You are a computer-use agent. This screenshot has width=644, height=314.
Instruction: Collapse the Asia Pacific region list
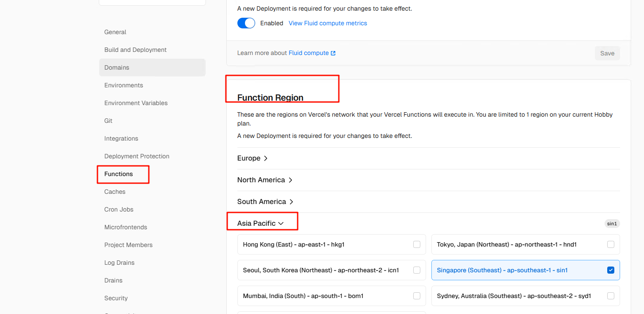[x=260, y=224]
